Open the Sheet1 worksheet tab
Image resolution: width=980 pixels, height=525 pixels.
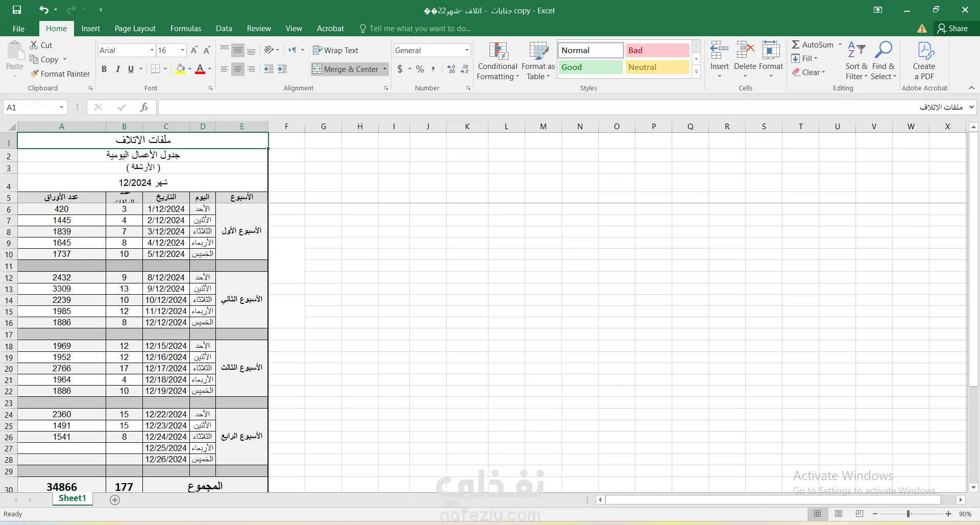coord(72,498)
